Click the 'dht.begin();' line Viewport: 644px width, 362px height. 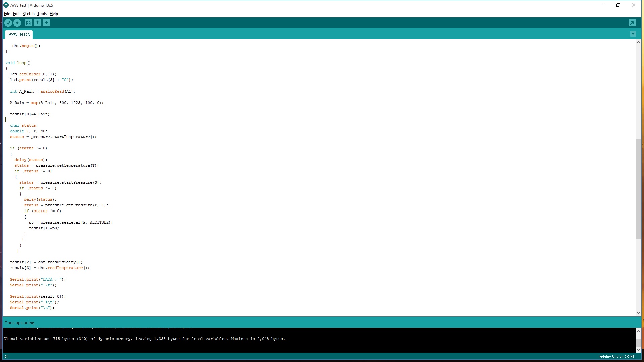point(26,46)
